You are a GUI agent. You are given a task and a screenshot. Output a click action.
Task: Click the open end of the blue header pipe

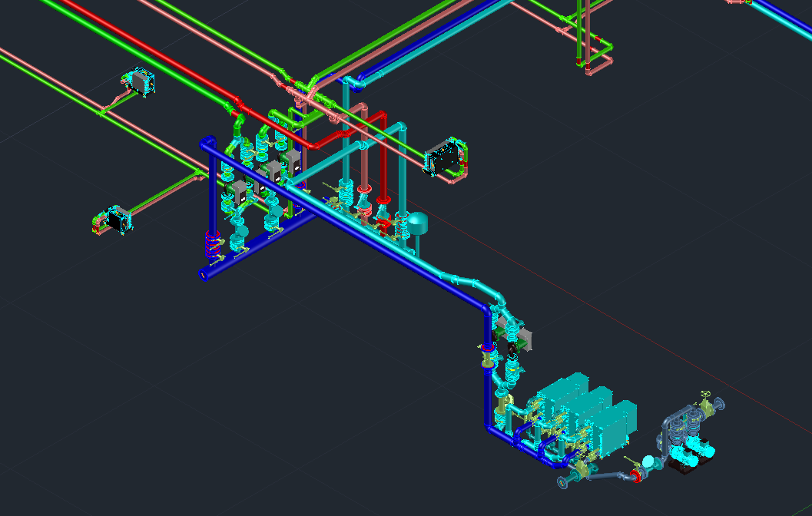(204, 274)
